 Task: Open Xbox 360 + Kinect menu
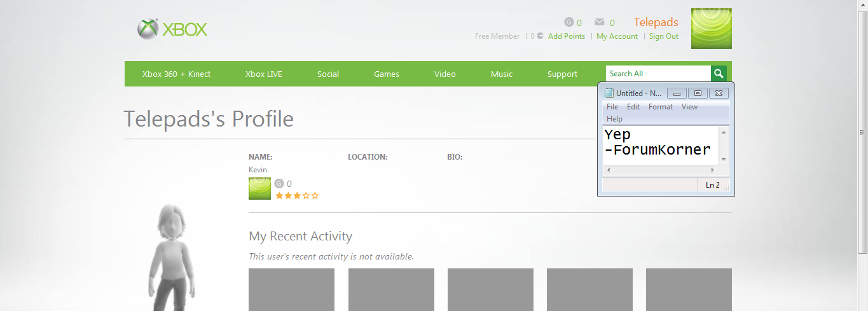[x=176, y=74]
